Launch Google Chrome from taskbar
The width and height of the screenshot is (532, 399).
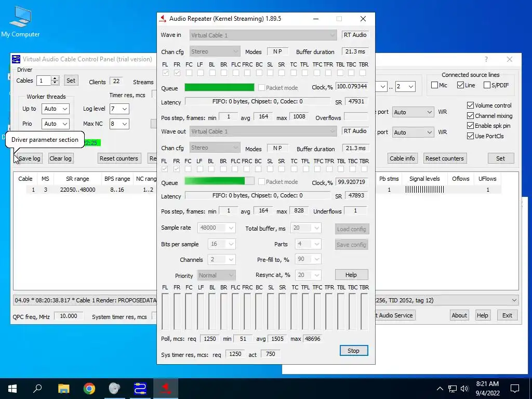point(89,388)
